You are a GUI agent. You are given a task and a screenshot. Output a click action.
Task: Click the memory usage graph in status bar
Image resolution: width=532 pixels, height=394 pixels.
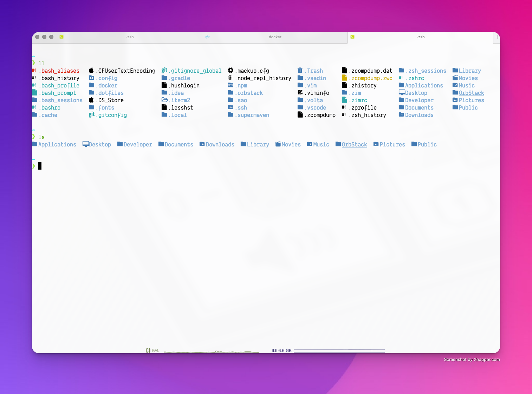[339, 350]
